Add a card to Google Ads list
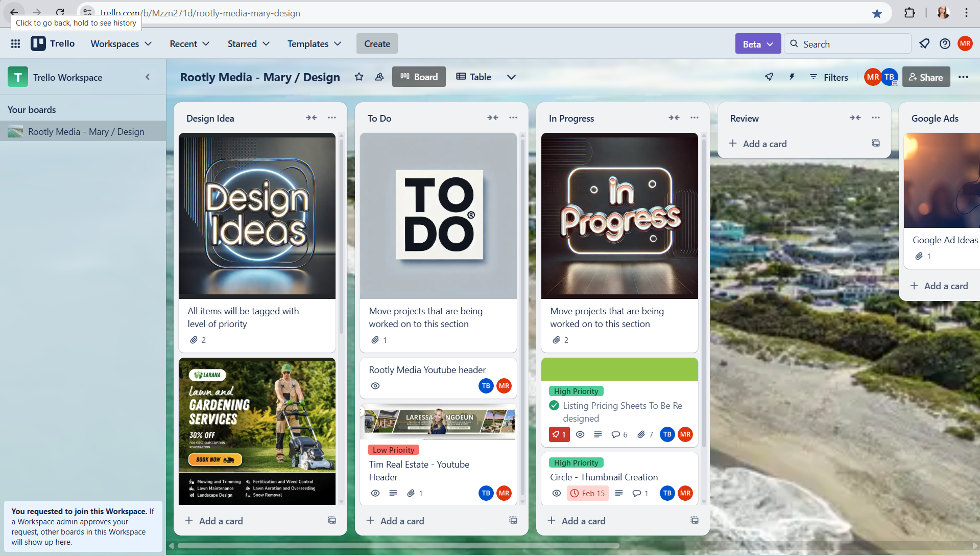980x556 pixels. coord(939,286)
